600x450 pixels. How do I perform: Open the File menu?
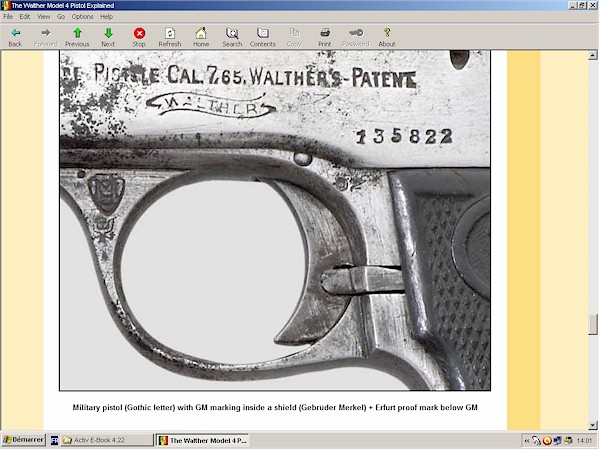click(8, 16)
